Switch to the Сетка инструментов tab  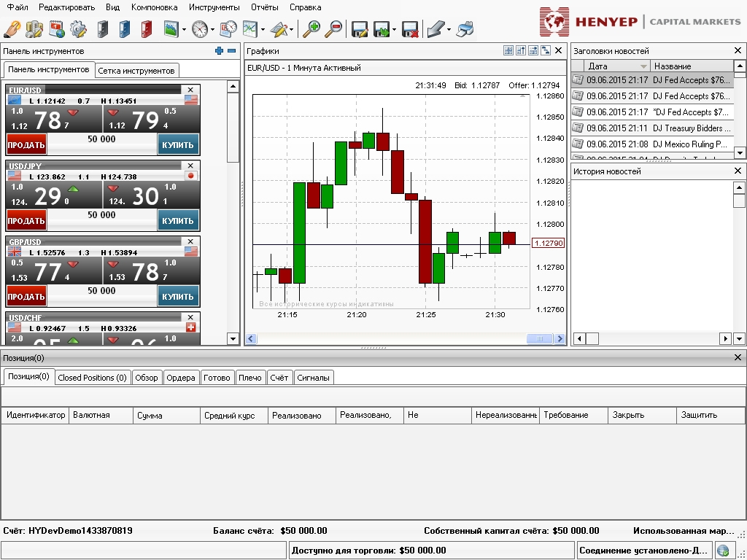[x=136, y=71]
